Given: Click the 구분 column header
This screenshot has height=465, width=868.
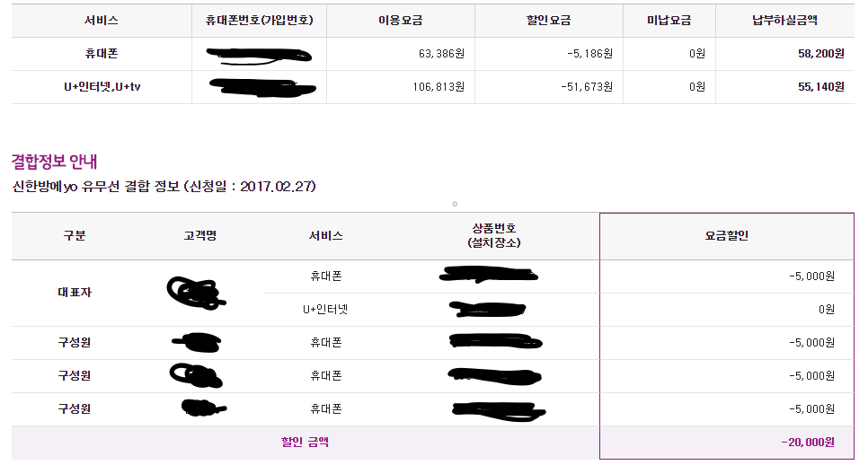Looking at the screenshot, I should pyautogui.click(x=75, y=236).
